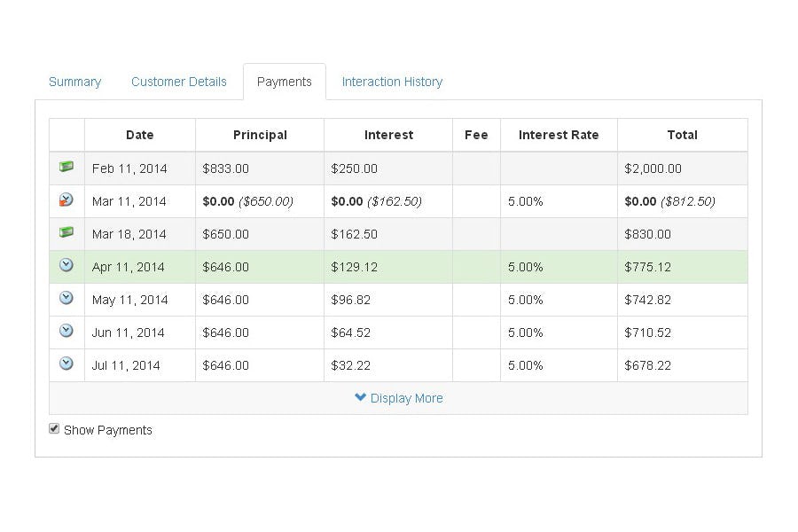Click the overdue clock icon for Mar 11, 2014

[66, 199]
